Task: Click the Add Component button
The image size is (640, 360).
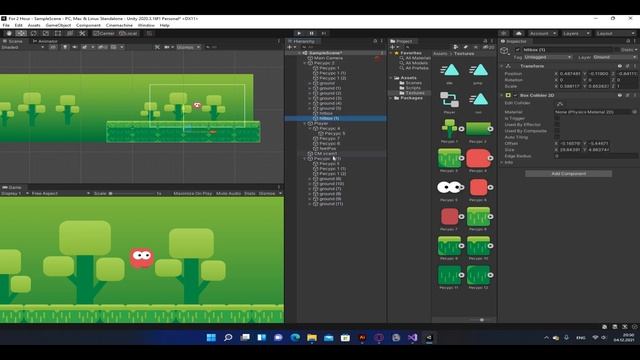Action: pos(569,174)
